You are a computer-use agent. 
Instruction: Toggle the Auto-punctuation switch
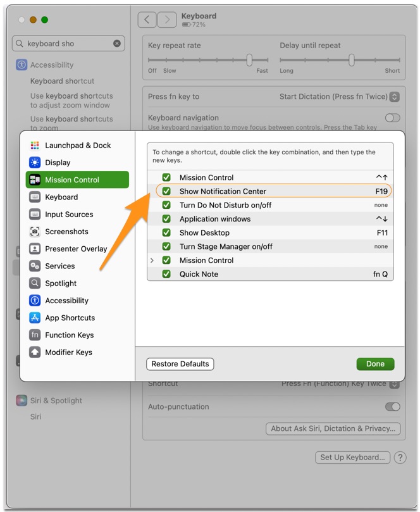click(392, 407)
